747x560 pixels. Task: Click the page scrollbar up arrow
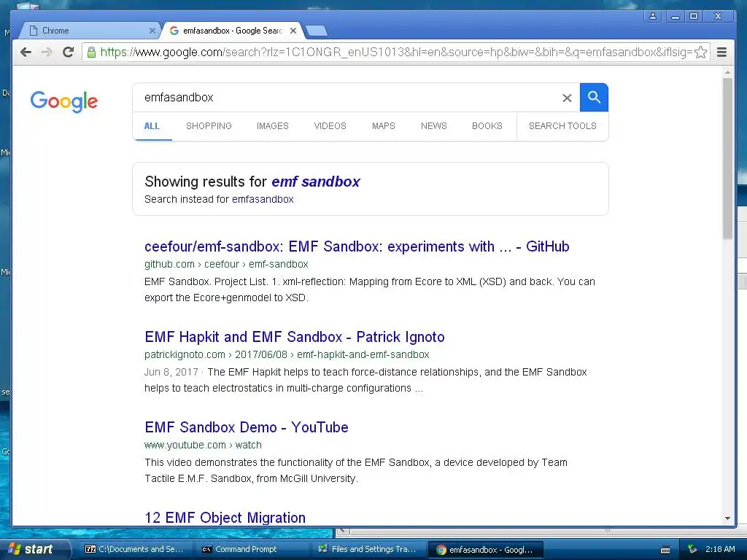(x=727, y=72)
